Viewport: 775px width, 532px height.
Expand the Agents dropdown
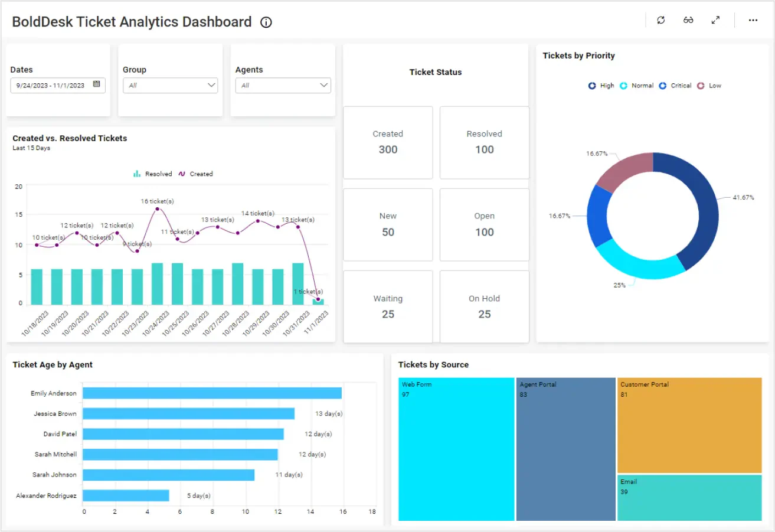[283, 86]
